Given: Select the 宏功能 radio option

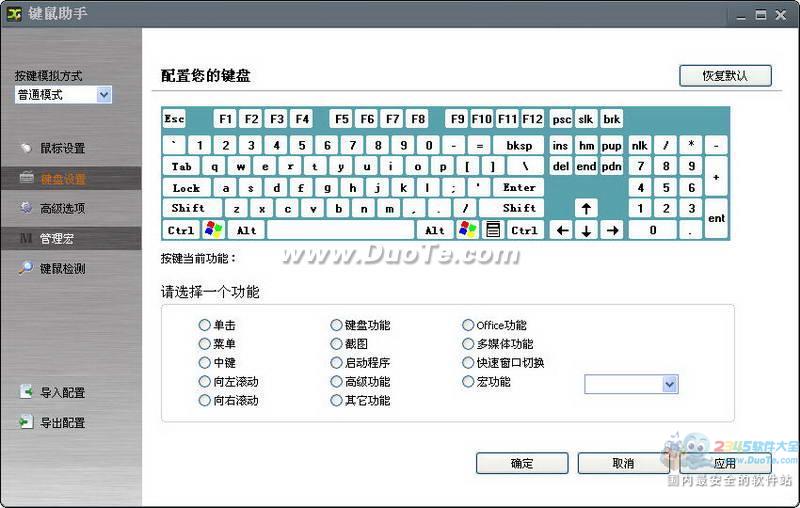Looking at the screenshot, I should [468, 382].
